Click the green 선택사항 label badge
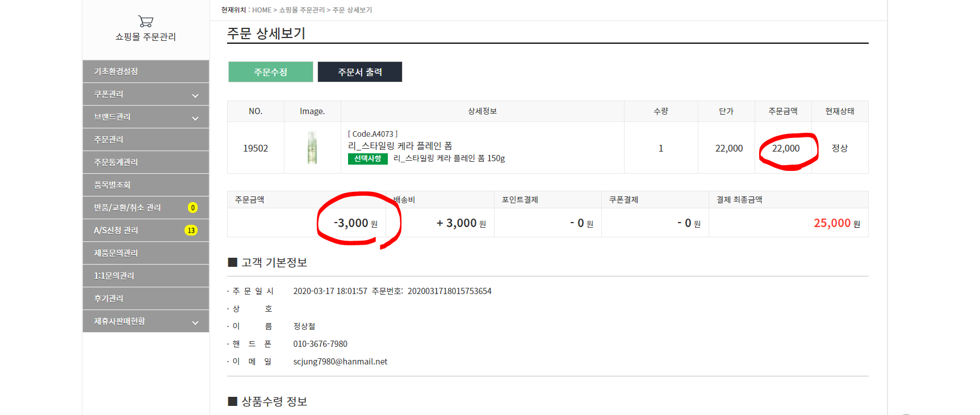 click(x=368, y=159)
